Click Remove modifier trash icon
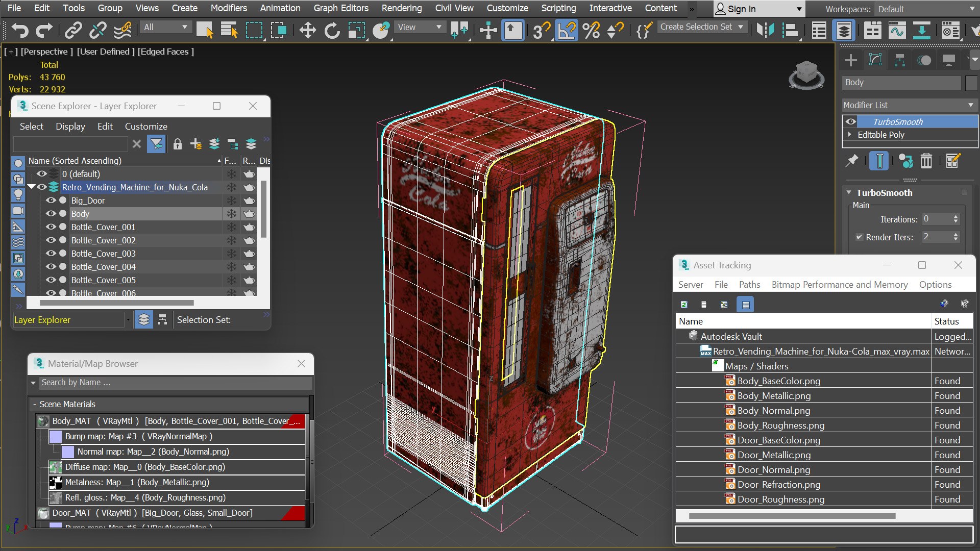The image size is (980, 551). [926, 161]
